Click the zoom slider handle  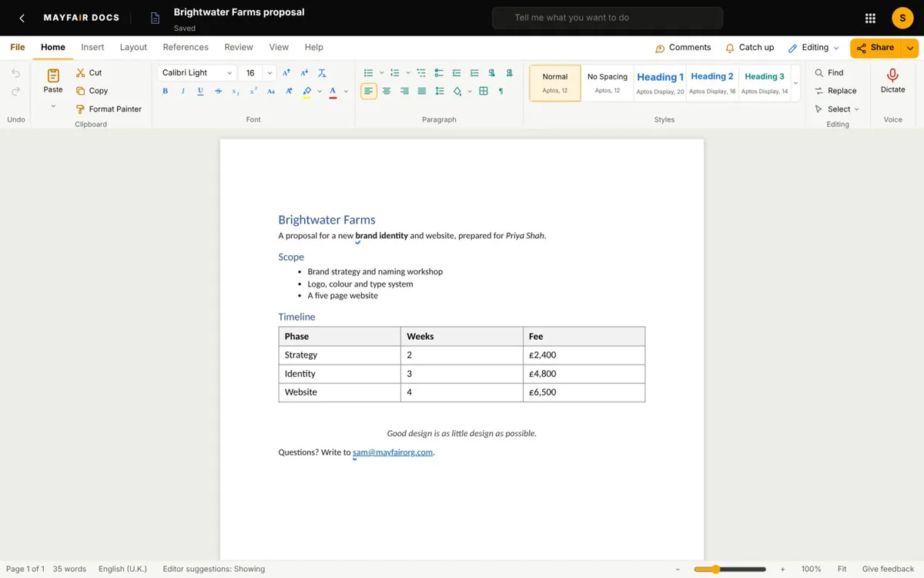(715, 569)
